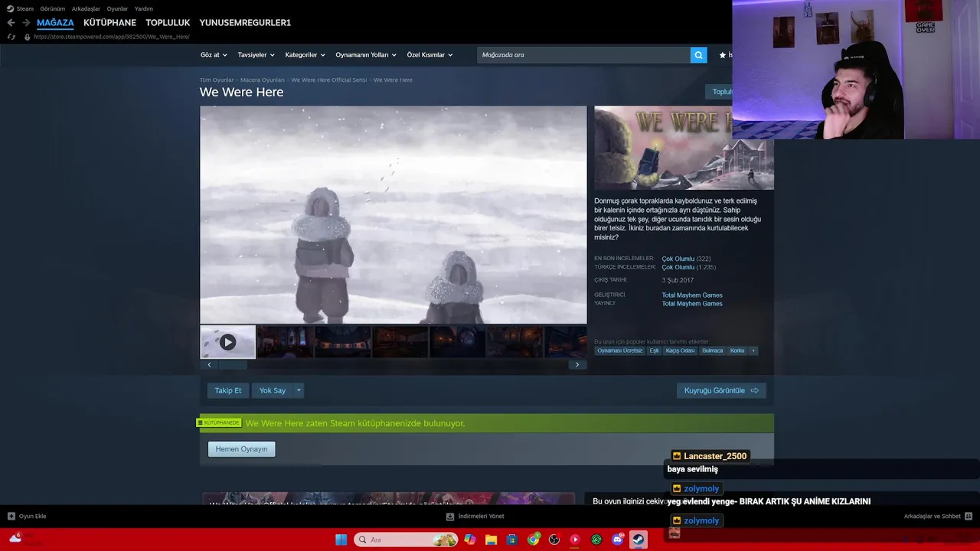Screen dimensions: 980x551
Task: Click the Tüm Oyunlar breadcrumb link
Action: (217, 80)
